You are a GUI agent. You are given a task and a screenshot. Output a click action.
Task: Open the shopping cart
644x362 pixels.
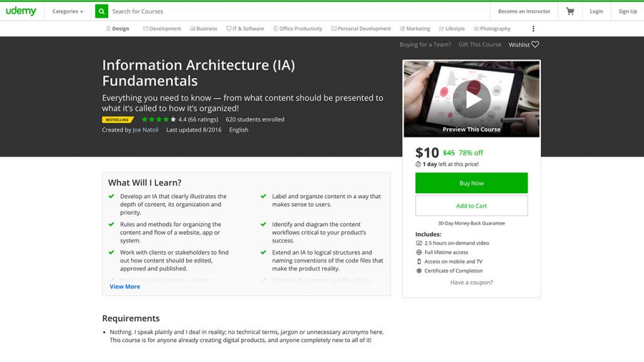tap(569, 11)
